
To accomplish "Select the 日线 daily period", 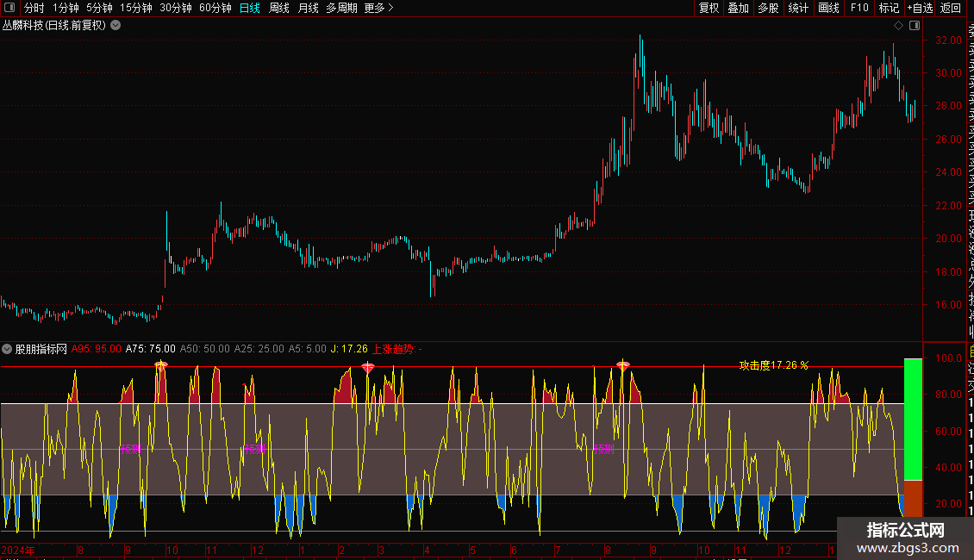I will 250,8.
